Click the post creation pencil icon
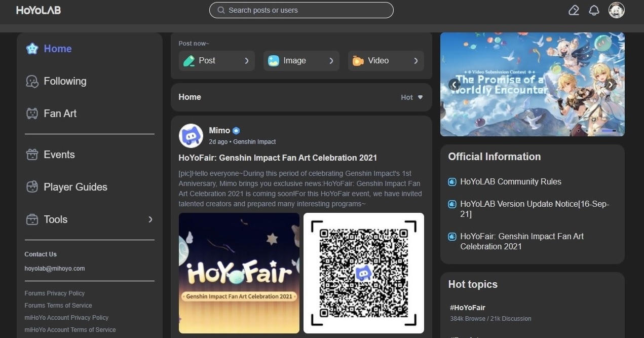Image resolution: width=644 pixels, height=338 pixels. click(x=574, y=10)
